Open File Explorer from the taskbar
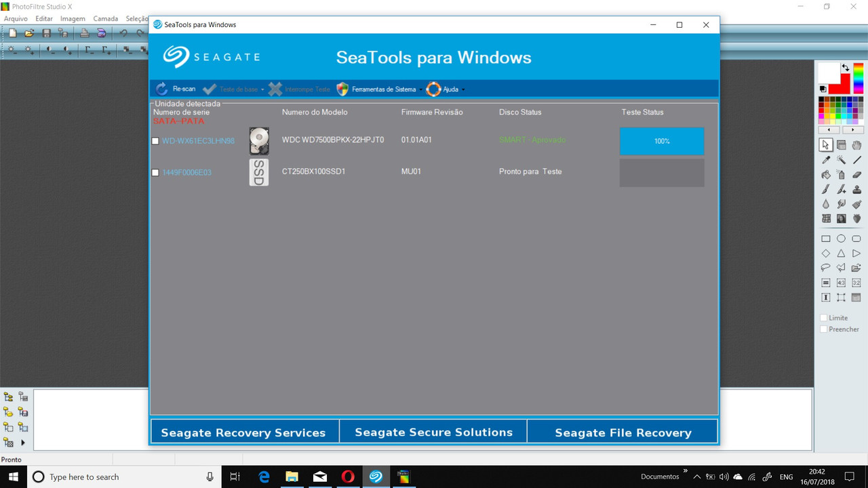 coord(292,477)
